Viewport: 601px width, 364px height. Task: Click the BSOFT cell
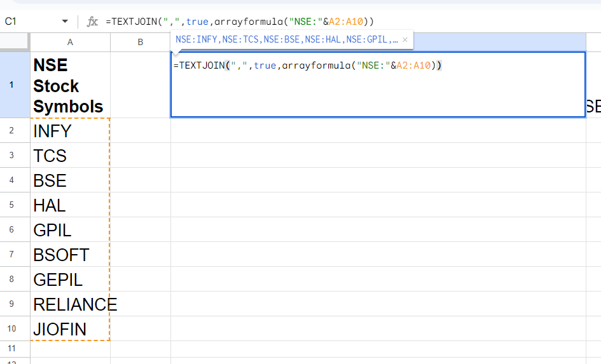(x=70, y=254)
